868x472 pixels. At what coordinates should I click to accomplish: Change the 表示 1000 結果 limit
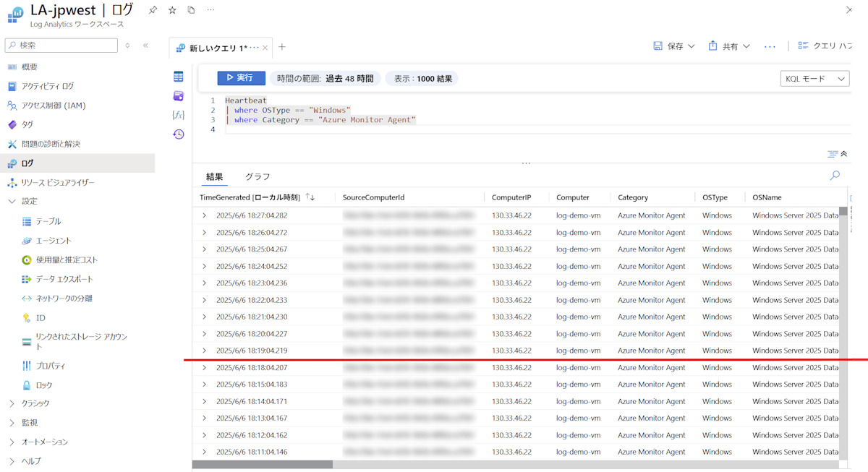[x=422, y=79]
